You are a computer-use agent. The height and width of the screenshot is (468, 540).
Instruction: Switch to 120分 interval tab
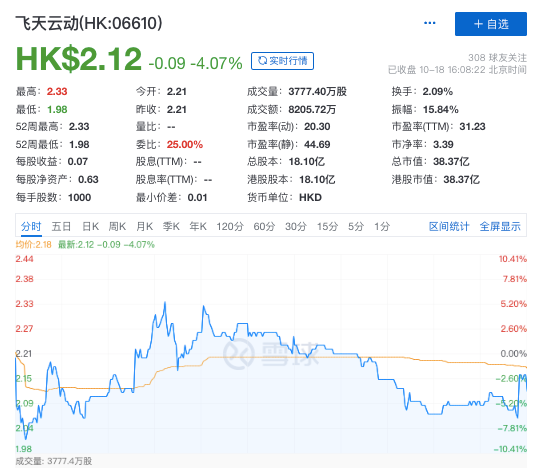point(230,226)
